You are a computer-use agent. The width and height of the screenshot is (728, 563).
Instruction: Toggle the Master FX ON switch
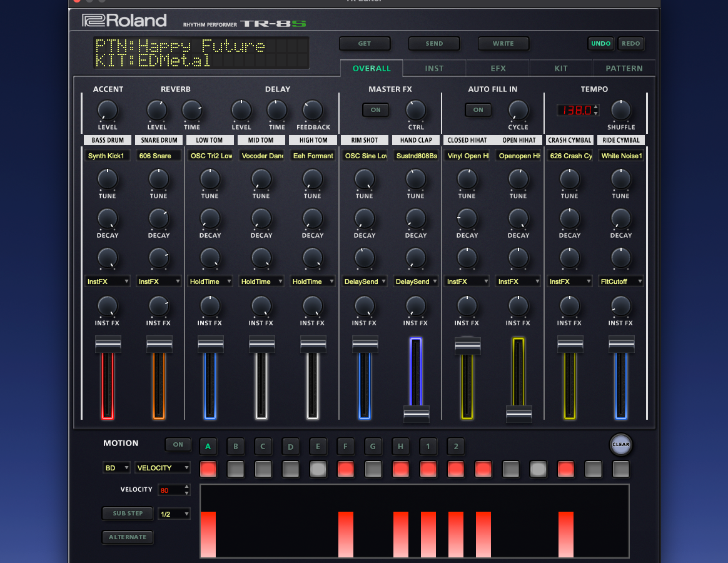point(375,110)
